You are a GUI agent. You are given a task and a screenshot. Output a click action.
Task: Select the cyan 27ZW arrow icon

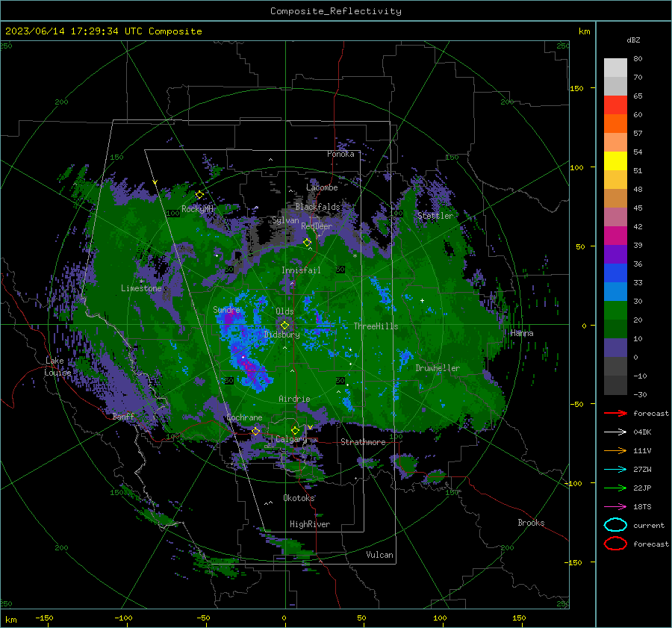tap(615, 470)
